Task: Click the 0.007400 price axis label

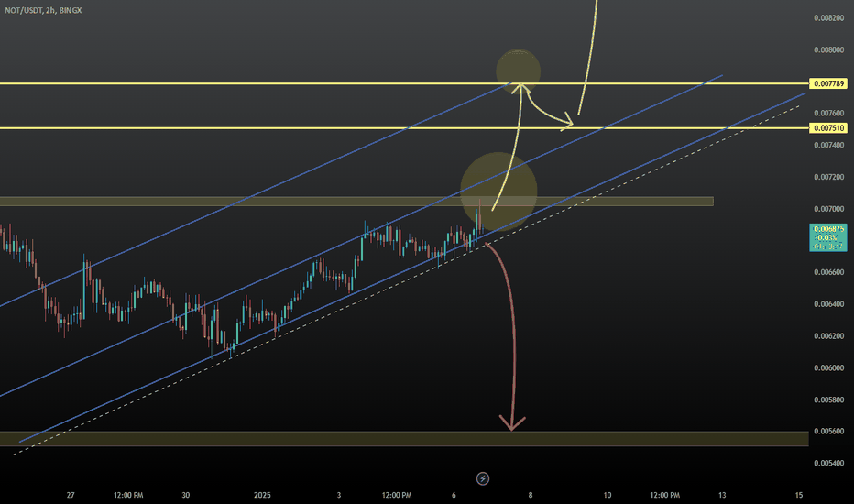Action: [x=828, y=145]
